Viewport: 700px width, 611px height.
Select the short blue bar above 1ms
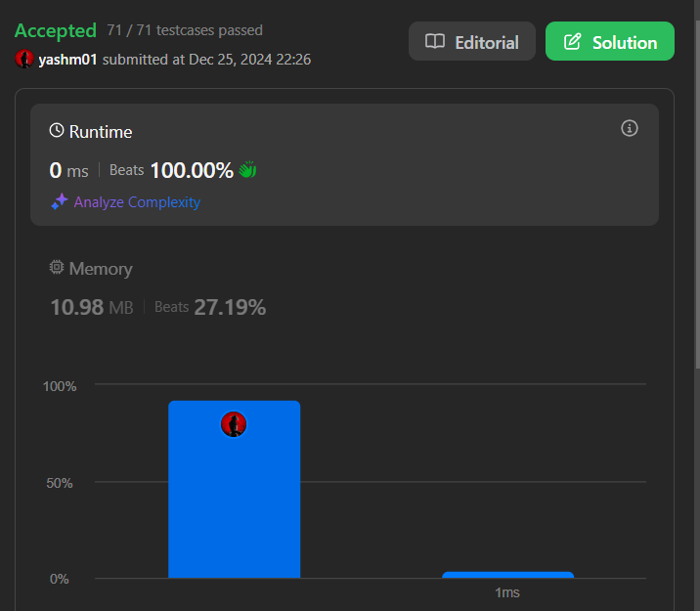507,575
